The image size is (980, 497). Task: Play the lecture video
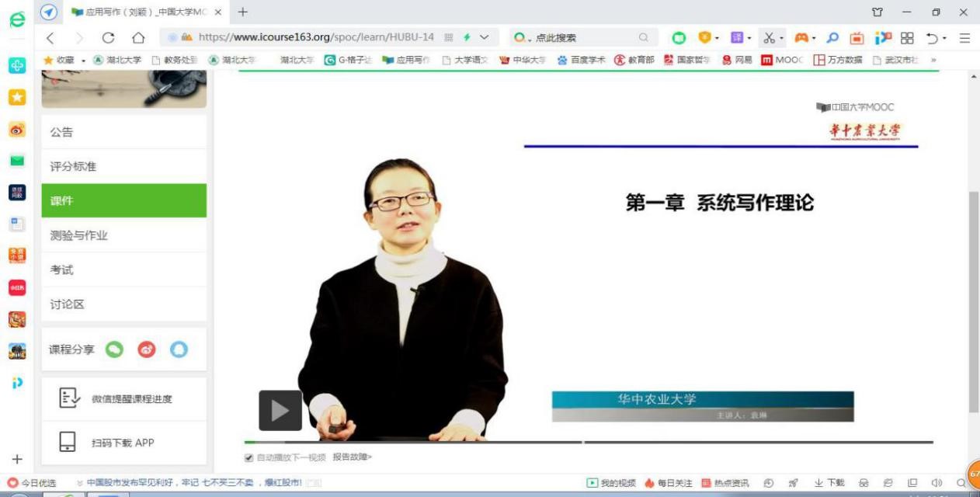280,411
